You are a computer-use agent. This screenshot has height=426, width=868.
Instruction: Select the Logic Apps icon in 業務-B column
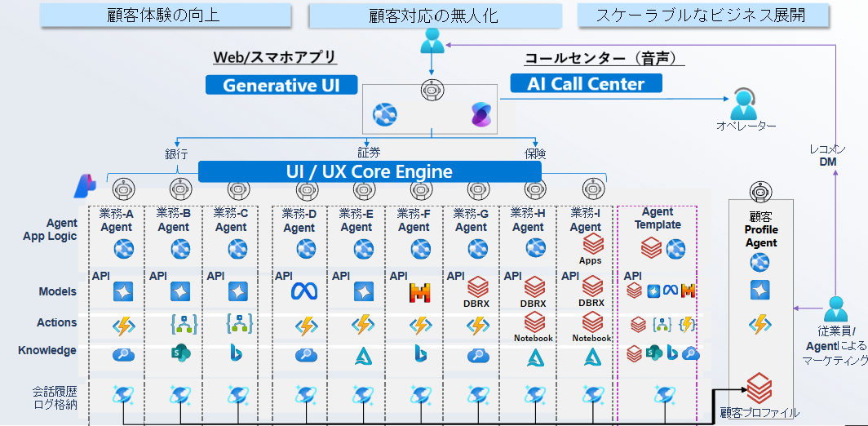pyautogui.click(x=184, y=325)
